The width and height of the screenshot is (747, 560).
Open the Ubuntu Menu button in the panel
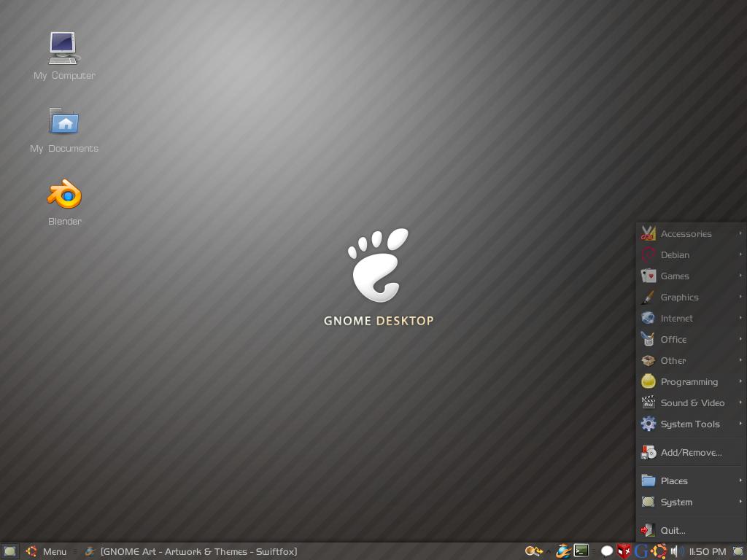click(46, 551)
